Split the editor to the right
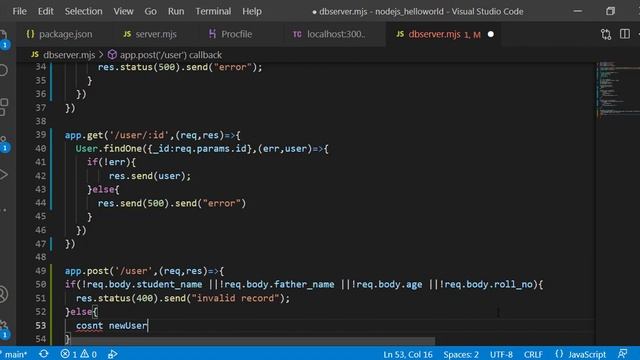The height and width of the screenshot is (360, 640). click(625, 34)
